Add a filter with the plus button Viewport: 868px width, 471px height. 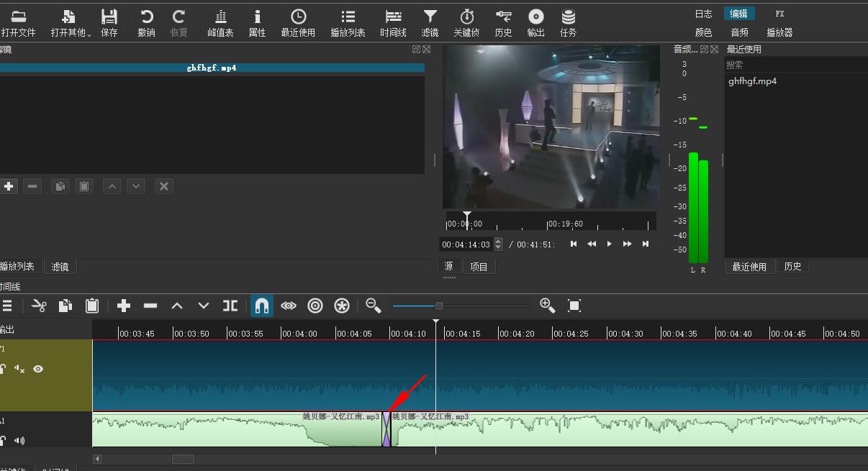(9, 186)
